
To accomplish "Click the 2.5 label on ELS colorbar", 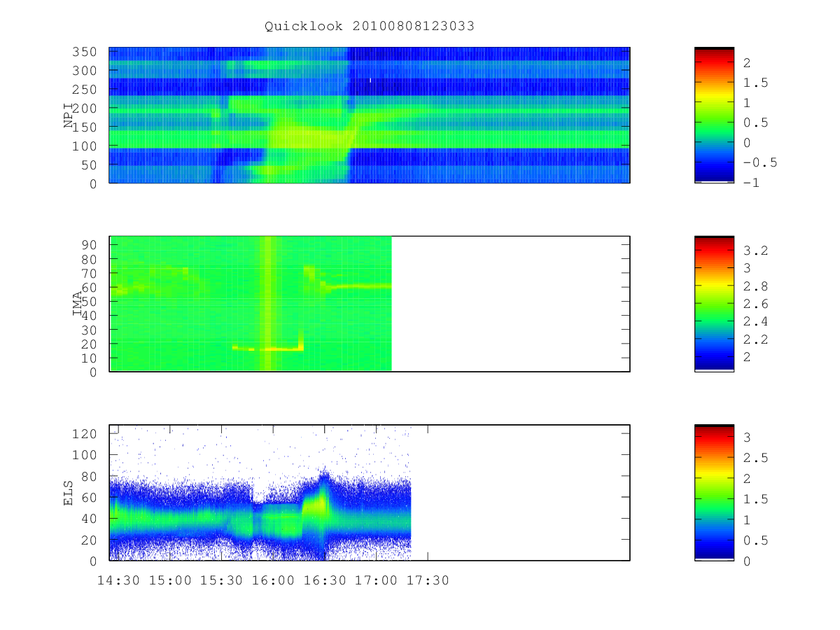I will click(x=757, y=458).
